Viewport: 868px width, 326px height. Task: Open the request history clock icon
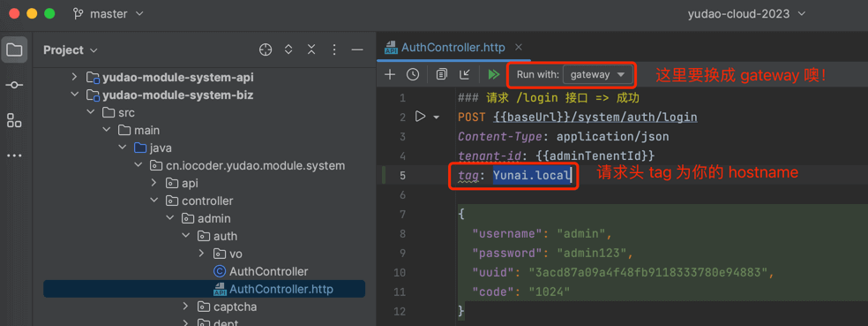pos(413,74)
